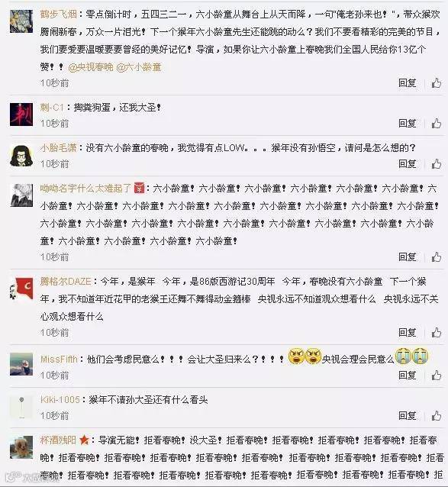View 杯酒残阳's dog avatar image
Viewport: 448px width, 487px height.
pos(21,447)
